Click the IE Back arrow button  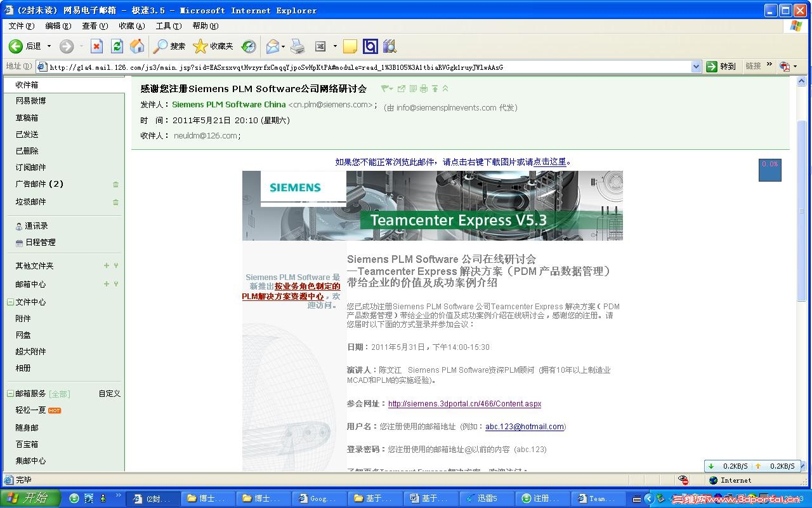[x=16, y=46]
